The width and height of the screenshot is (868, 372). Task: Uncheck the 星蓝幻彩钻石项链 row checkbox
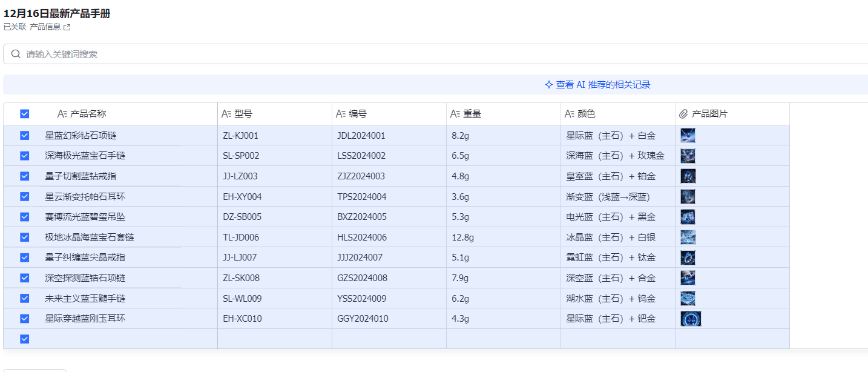coord(24,136)
